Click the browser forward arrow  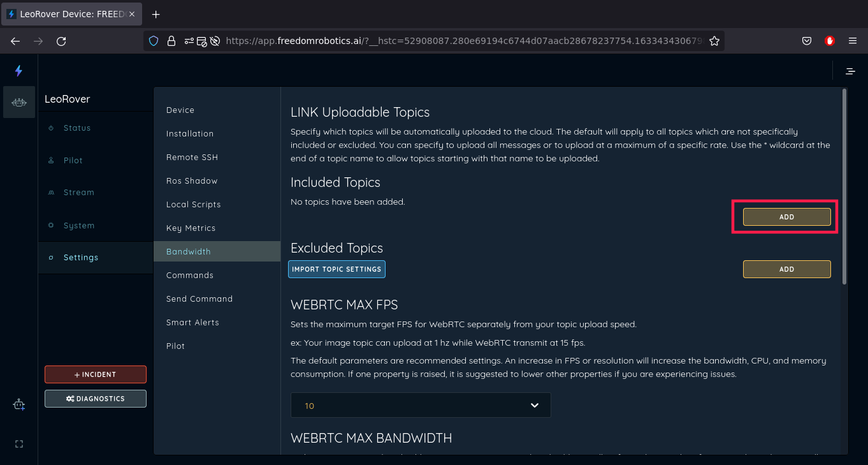click(x=38, y=41)
